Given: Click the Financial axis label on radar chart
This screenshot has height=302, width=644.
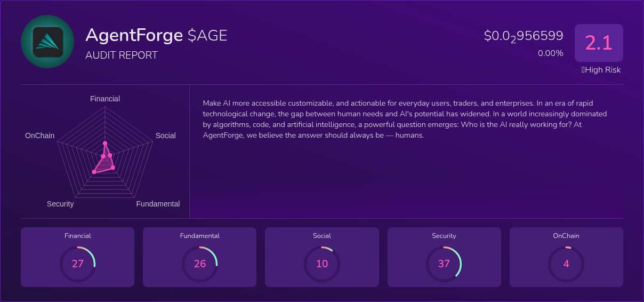Looking at the screenshot, I should 105,99.
